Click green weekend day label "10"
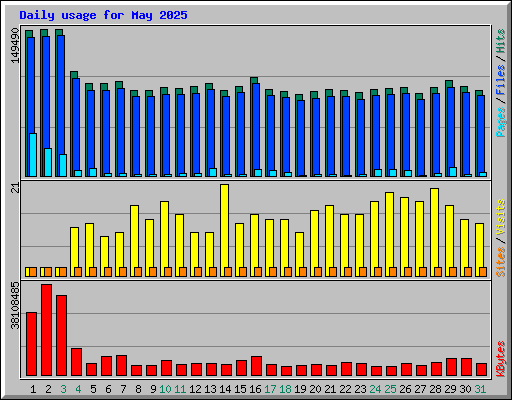512x400 pixels. pyautogui.click(x=165, y=389)
